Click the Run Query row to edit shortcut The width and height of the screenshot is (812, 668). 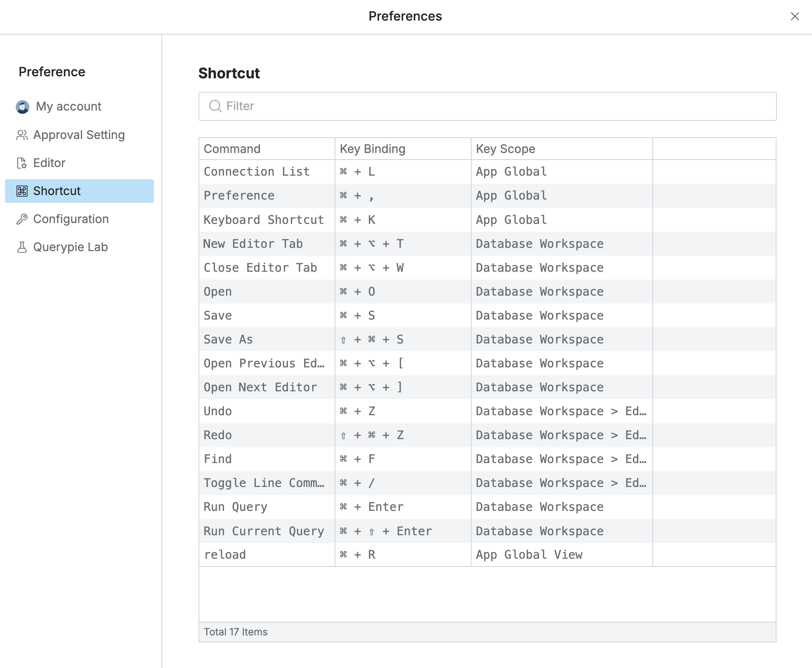(x=488, y=506)
